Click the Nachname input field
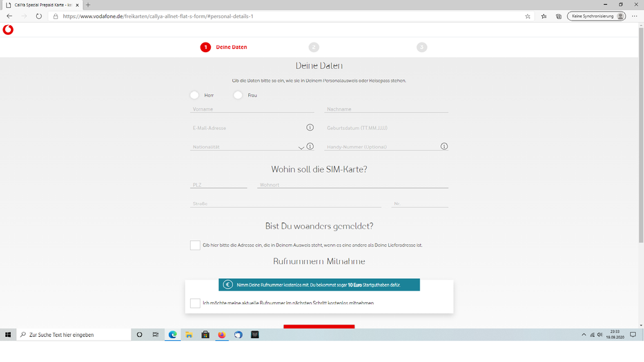Image resolution: width=644 pixels, height=362 pixels. coord(386,109)
